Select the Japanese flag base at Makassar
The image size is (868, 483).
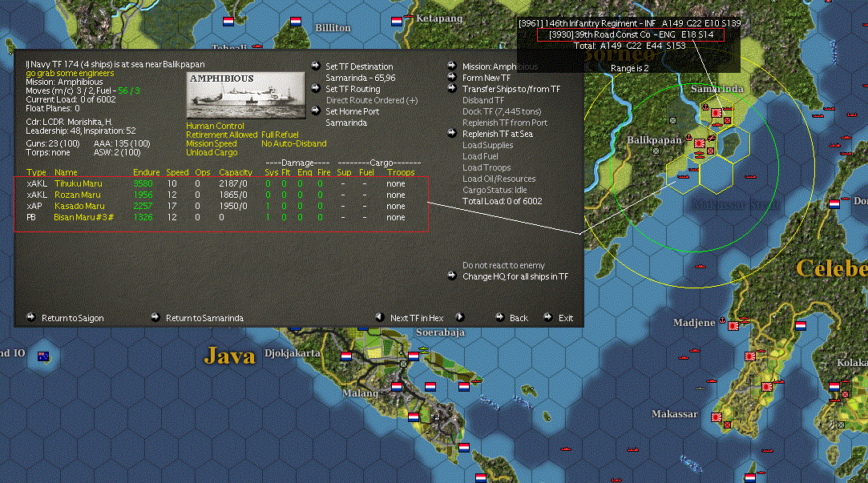(x=717, y=417)
